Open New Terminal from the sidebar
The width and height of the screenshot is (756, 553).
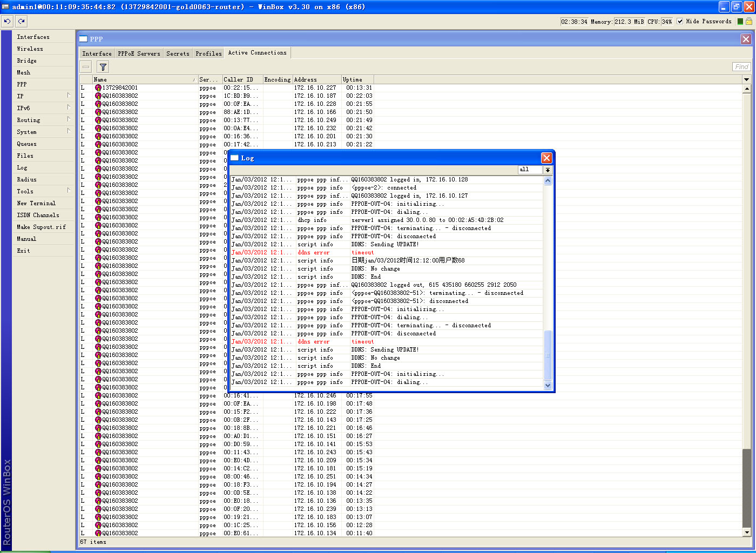tap(36, 203)
